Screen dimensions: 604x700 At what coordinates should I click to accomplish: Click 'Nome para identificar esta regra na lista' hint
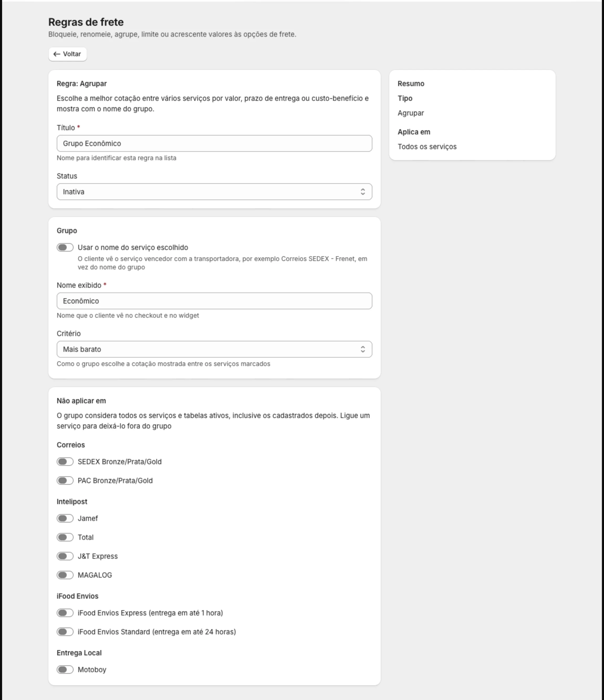pos(117,158)
